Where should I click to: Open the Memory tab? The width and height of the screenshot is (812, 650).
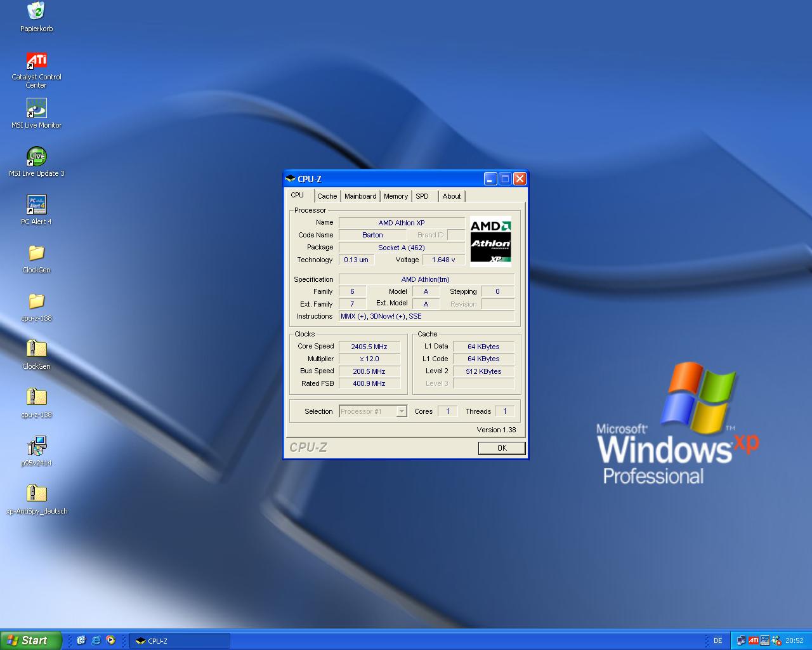coord(396,196)
